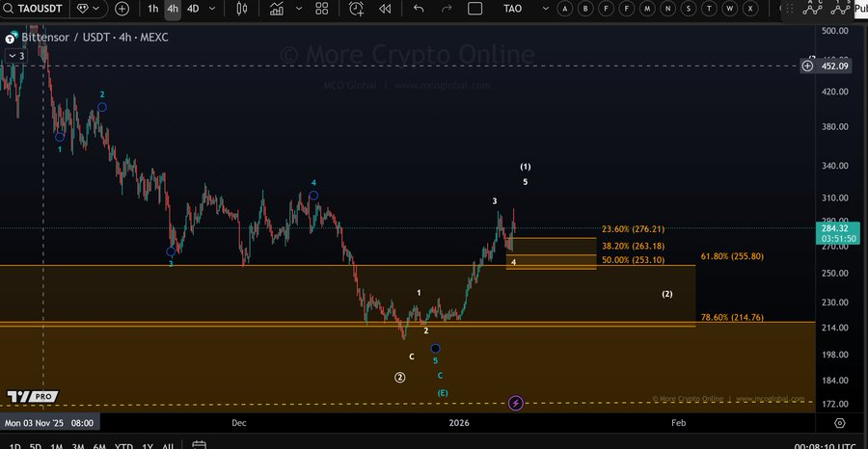This screenshot has width=868, height=449.
Task: Undo the last chart action
Action: pos(419,9)
